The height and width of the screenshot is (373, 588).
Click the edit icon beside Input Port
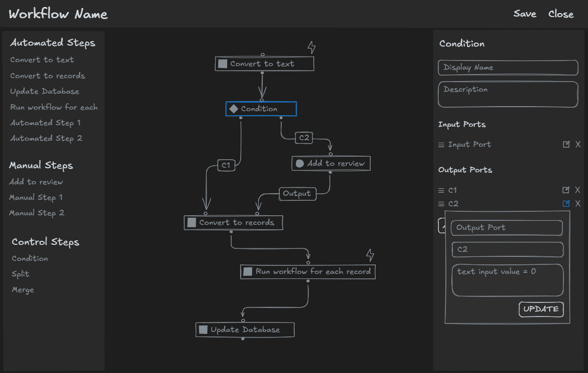pos(566,144)
